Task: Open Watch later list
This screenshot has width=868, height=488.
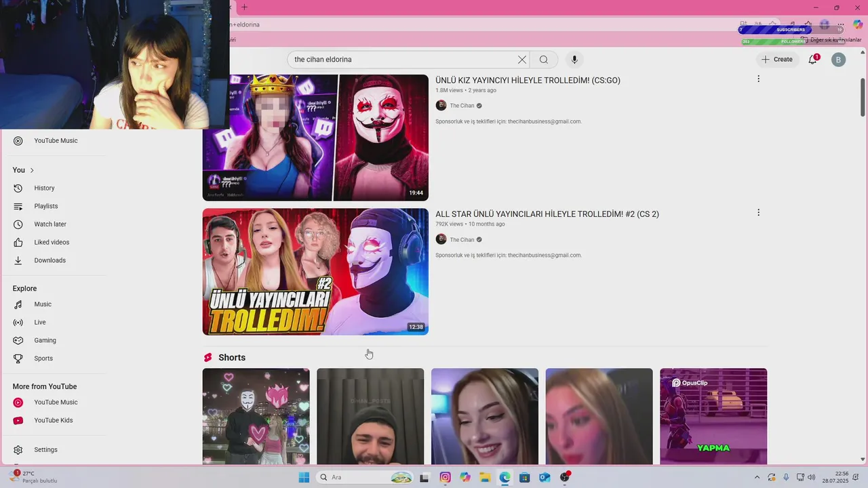Action: click(x=50, y=224)
